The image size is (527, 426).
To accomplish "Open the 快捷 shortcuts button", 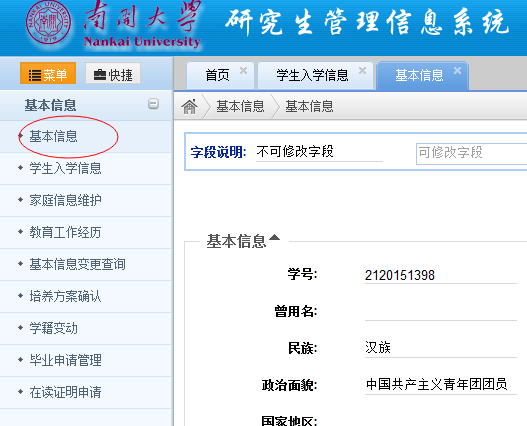I will [x=113, y=73].
